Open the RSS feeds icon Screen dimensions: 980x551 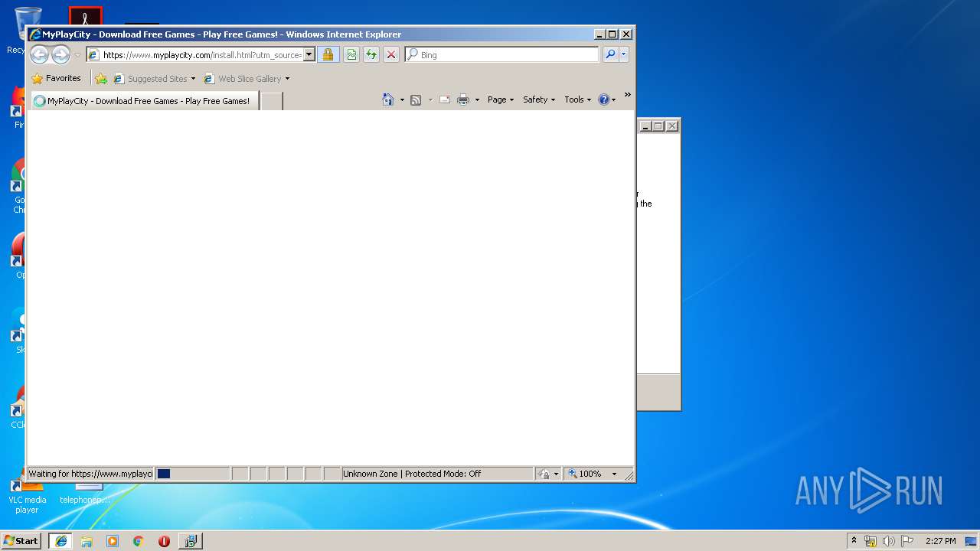click(416, 99)
